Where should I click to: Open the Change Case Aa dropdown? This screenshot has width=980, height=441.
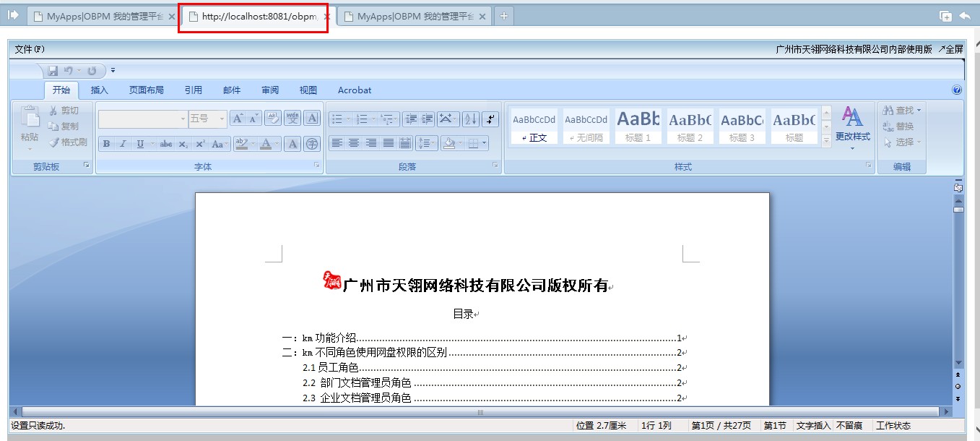[219, 144]
